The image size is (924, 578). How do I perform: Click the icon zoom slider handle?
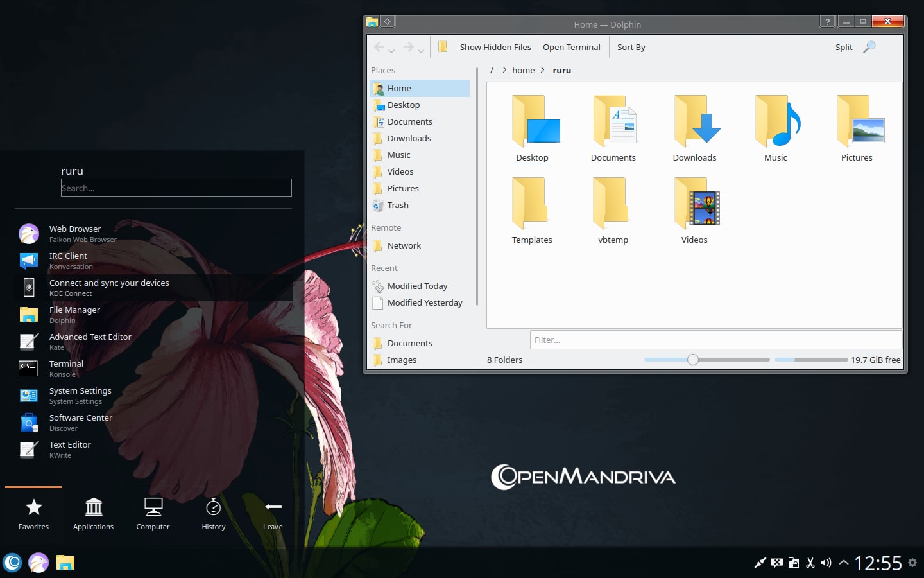click(x=692, y=360)
